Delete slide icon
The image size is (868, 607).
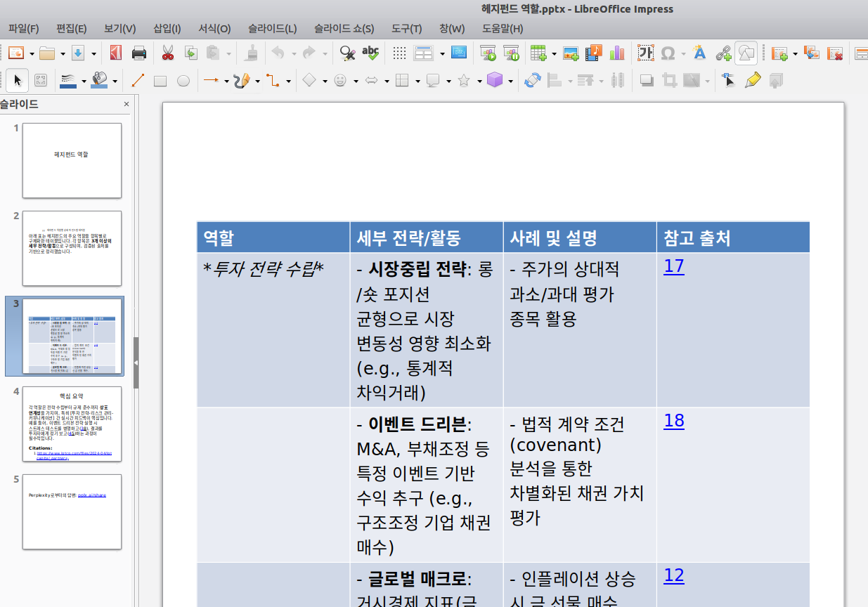click(x=835, y=53)
